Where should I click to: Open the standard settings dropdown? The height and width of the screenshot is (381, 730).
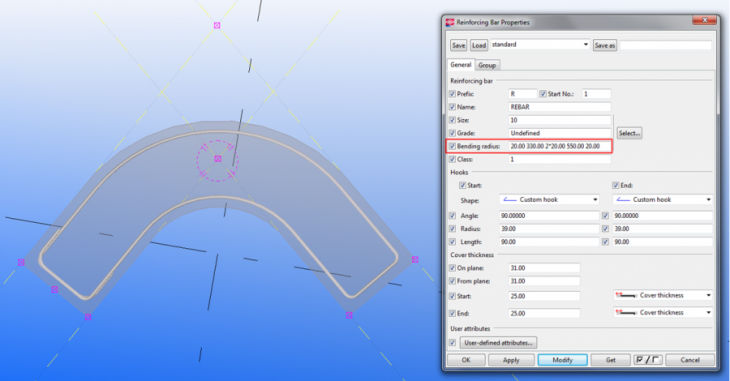[540, 45]
